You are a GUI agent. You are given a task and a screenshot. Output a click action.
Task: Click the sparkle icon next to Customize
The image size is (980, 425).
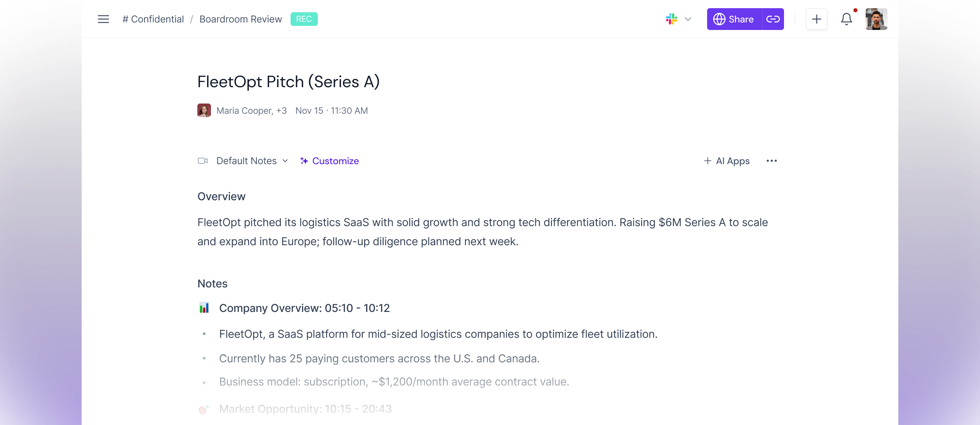304,161
